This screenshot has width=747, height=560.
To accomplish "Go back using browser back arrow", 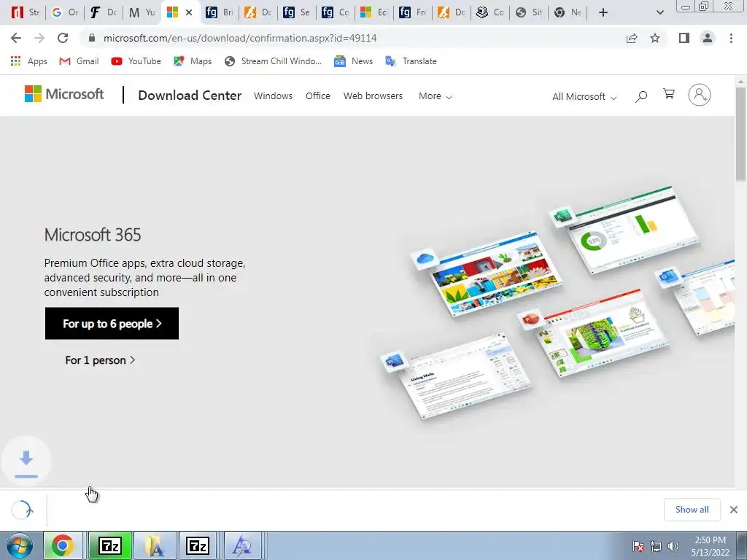I will click(x=16, y=38).
